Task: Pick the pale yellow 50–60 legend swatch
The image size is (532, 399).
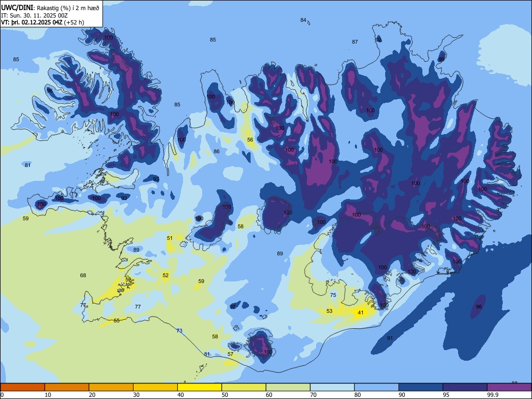Action: pos(244,387)
